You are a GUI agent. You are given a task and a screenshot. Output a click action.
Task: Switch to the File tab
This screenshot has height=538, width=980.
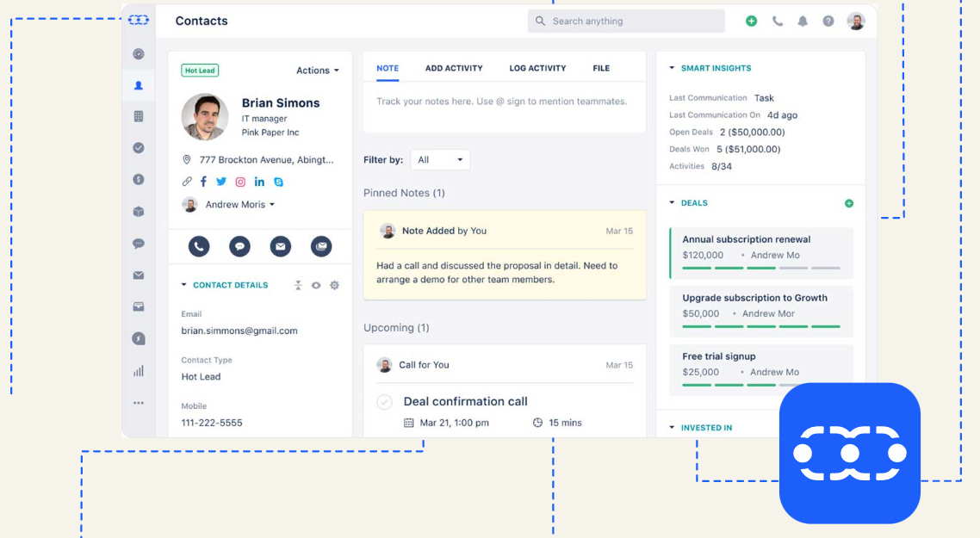click(x=601, y=68)
